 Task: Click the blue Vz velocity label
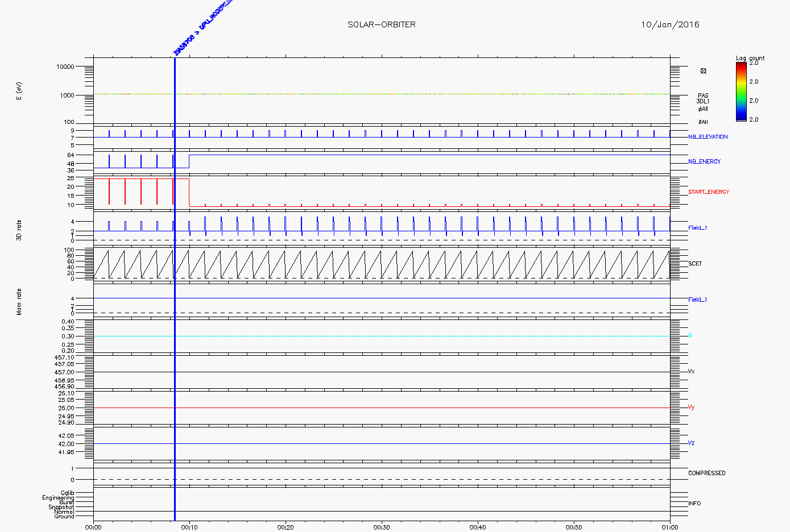692,443
